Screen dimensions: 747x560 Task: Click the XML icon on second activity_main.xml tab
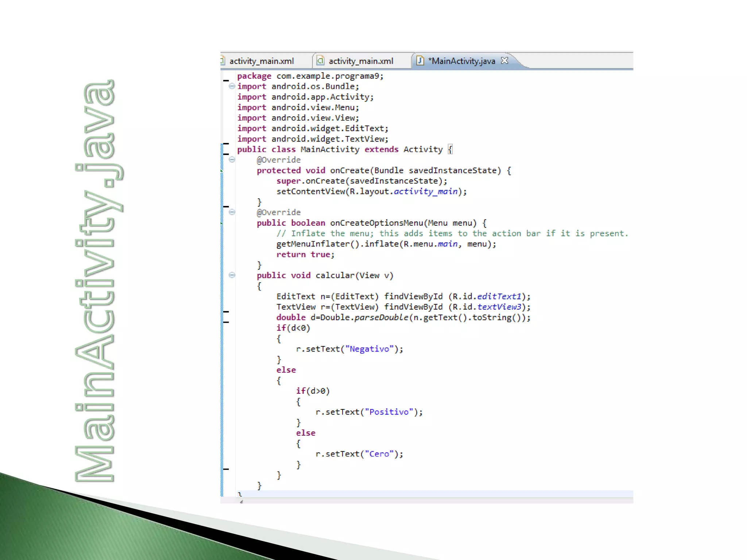pos(320,61)
